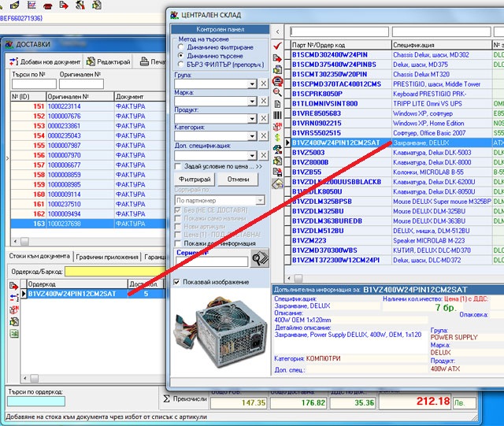504x426 pixels.
Task: Click the serial number search icon beside Сериен № field
Action: [x=260, y=258]
